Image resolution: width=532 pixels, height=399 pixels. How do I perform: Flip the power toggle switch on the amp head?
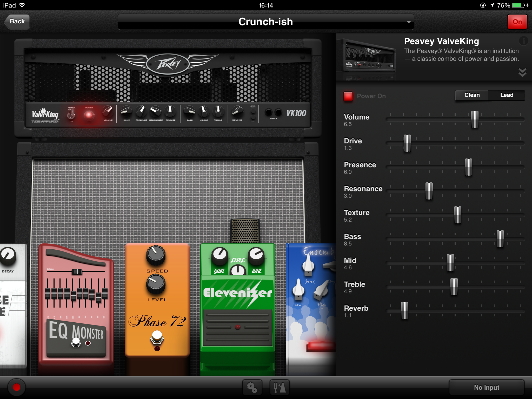point(71,114)
